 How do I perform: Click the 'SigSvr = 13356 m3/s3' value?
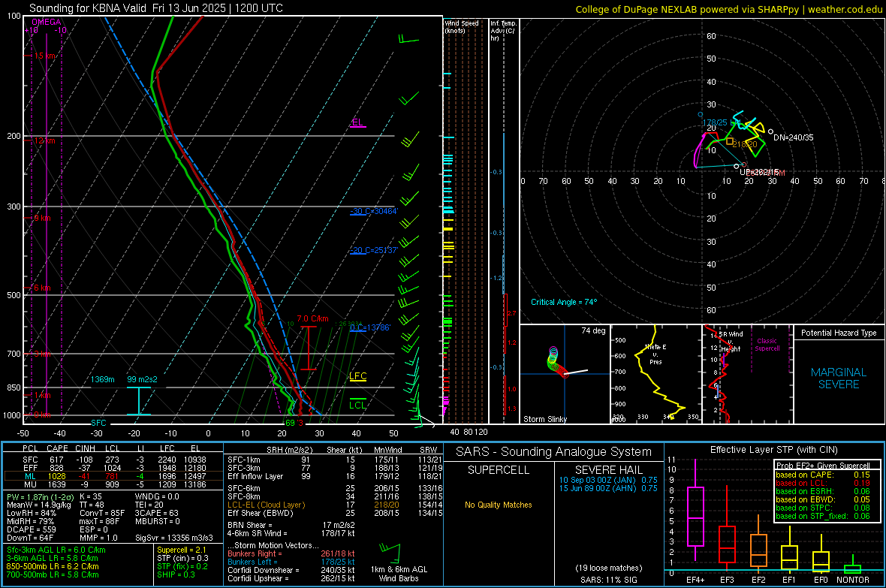pyautogui.click(x=174, y=538)
